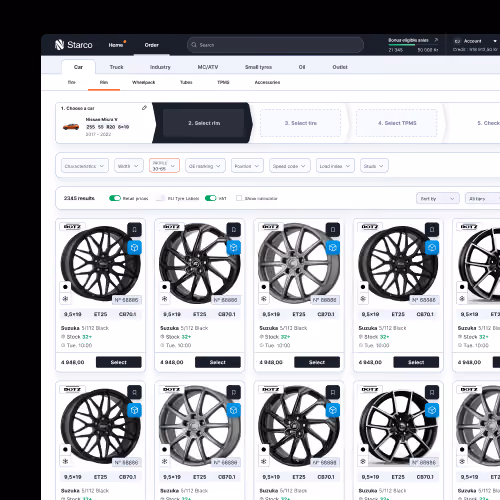
Task: Bookmark the fourth rim in second row
Action: pos(432,392)
